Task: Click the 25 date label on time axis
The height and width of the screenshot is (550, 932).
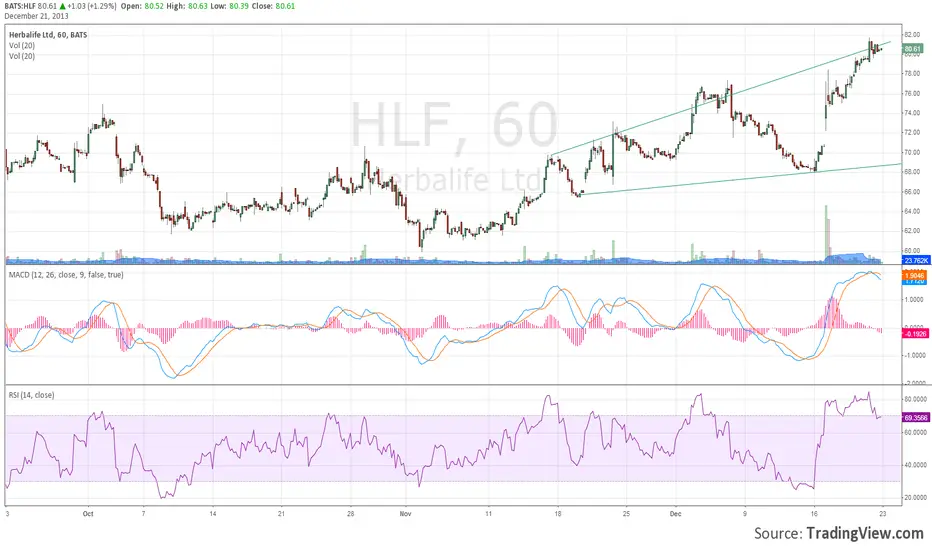Action: tap(626, 513)
